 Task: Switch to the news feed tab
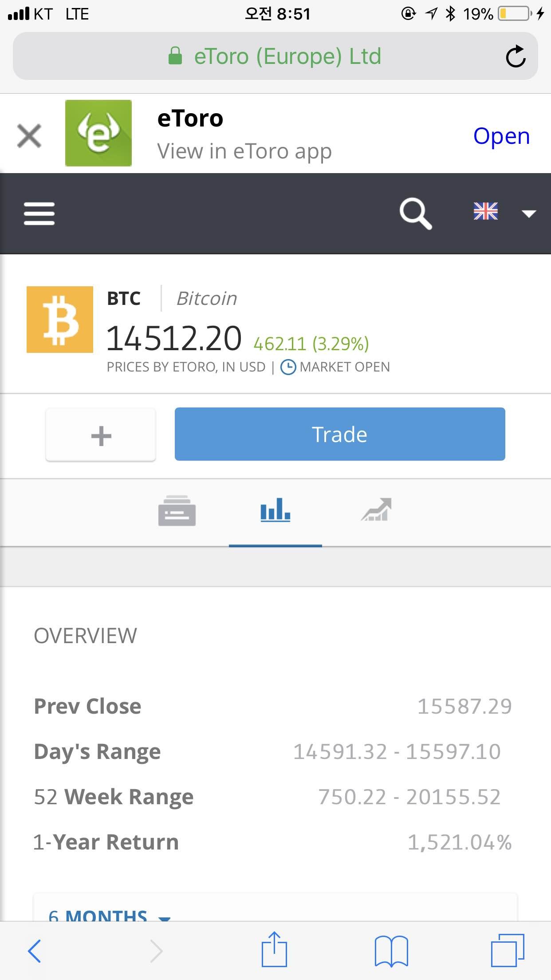[177, 511]
